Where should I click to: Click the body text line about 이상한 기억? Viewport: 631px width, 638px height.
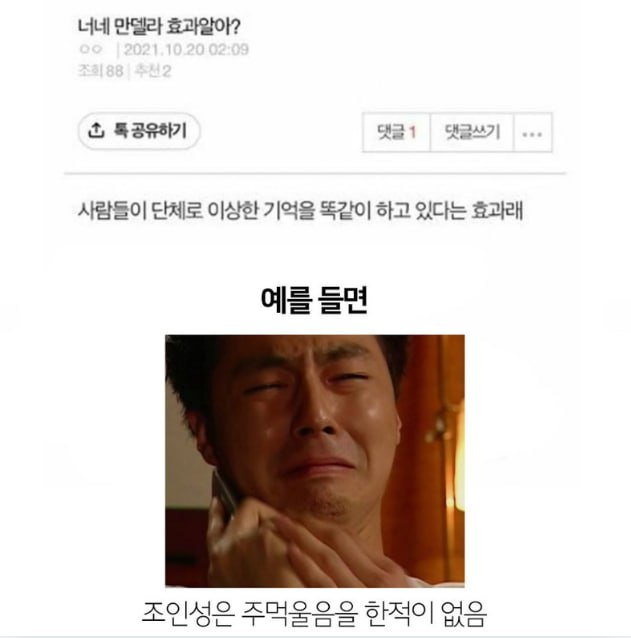pyautogui.click(x=300, y=210)
